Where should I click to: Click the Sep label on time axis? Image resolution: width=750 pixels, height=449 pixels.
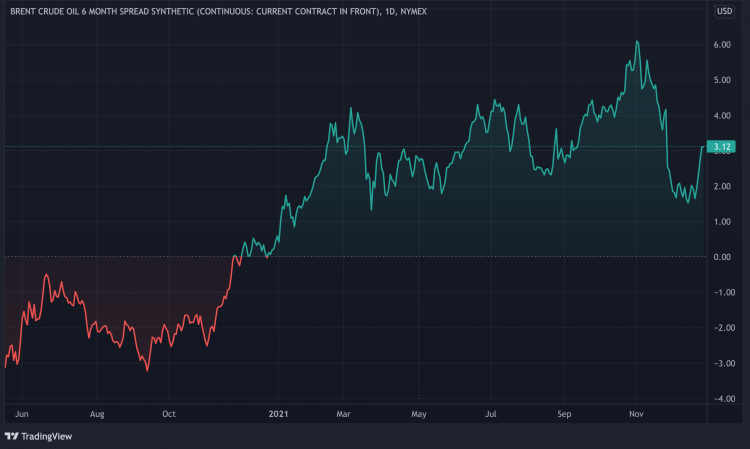click(564, 414)
